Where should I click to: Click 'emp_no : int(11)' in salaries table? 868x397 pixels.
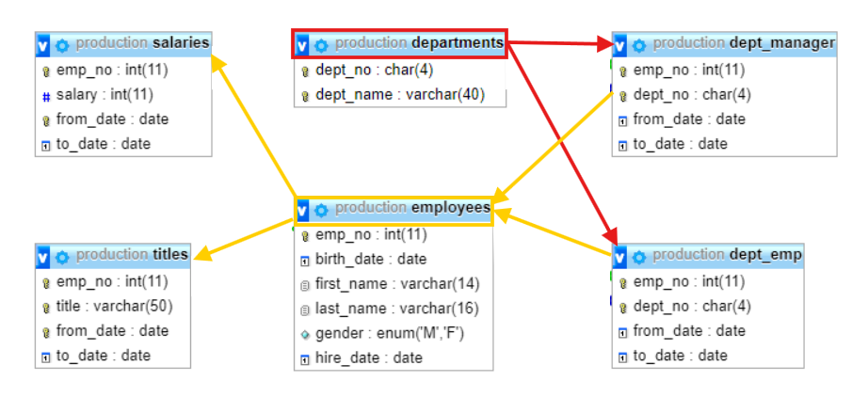coord(112,71)
